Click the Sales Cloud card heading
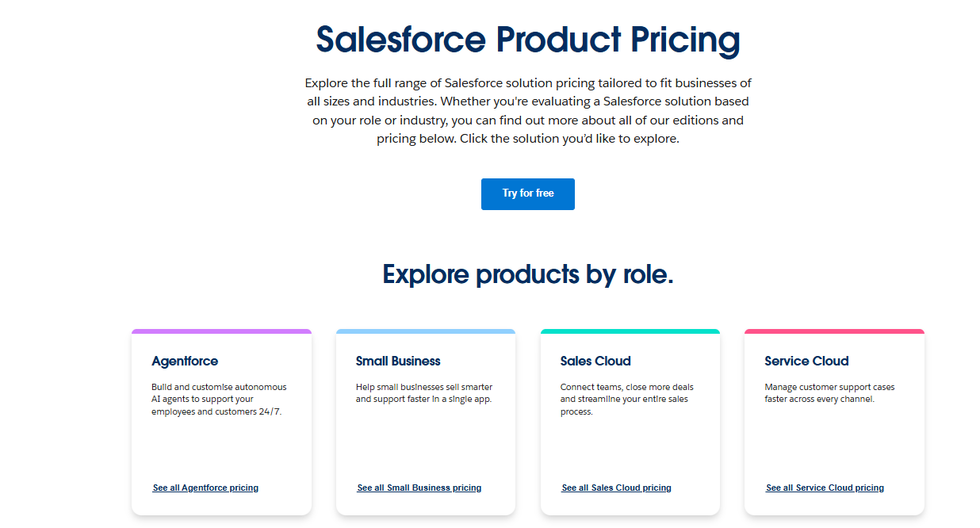Screen dimensions: 980x528 (595, 361)
